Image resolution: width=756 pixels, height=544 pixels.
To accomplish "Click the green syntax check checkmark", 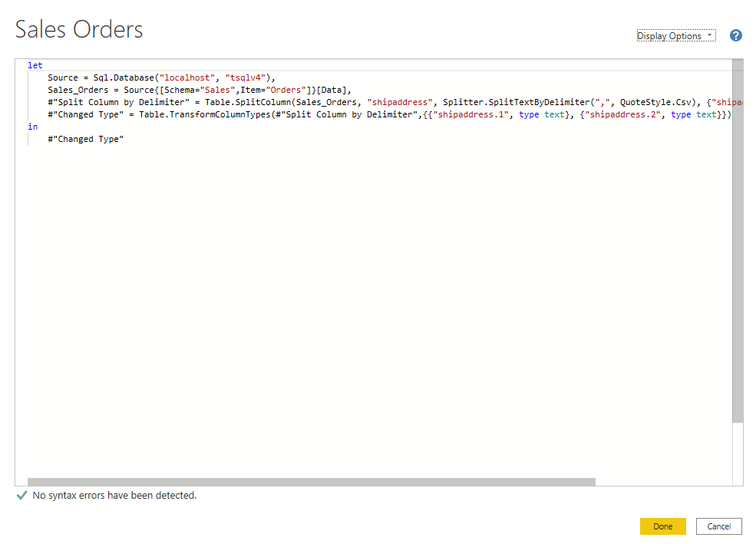I will point(21,496).
